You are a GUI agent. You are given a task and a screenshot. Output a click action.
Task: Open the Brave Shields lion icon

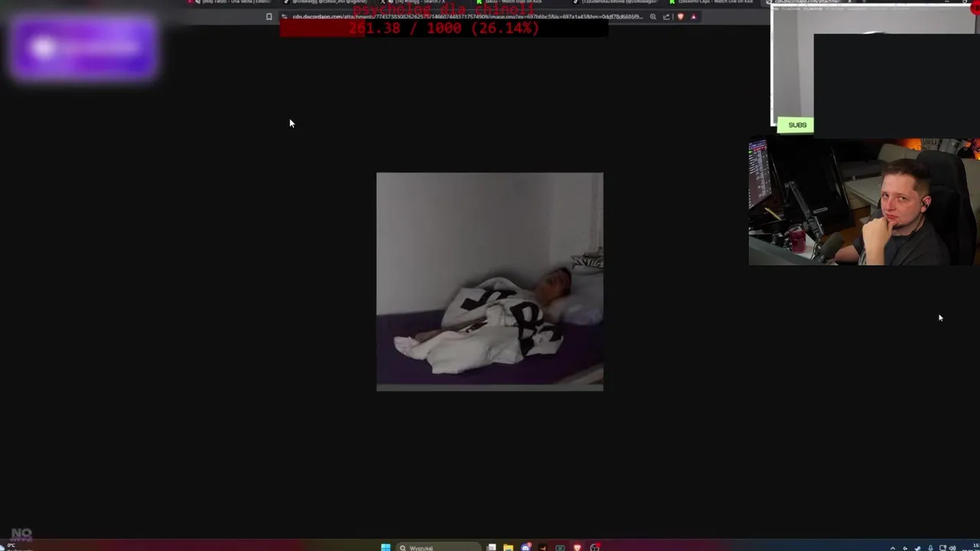click(x=680, y=17)
